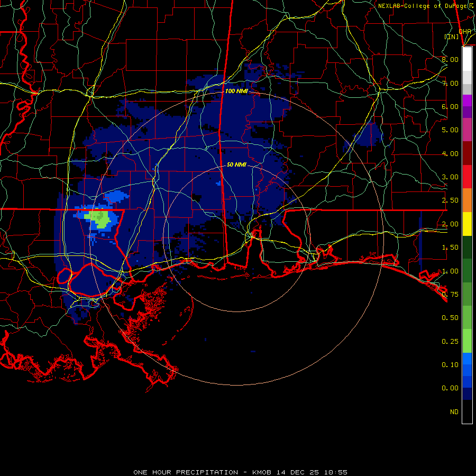Click the 7.00 legend value
The image size is (476, 476).
tap(450, 83)
